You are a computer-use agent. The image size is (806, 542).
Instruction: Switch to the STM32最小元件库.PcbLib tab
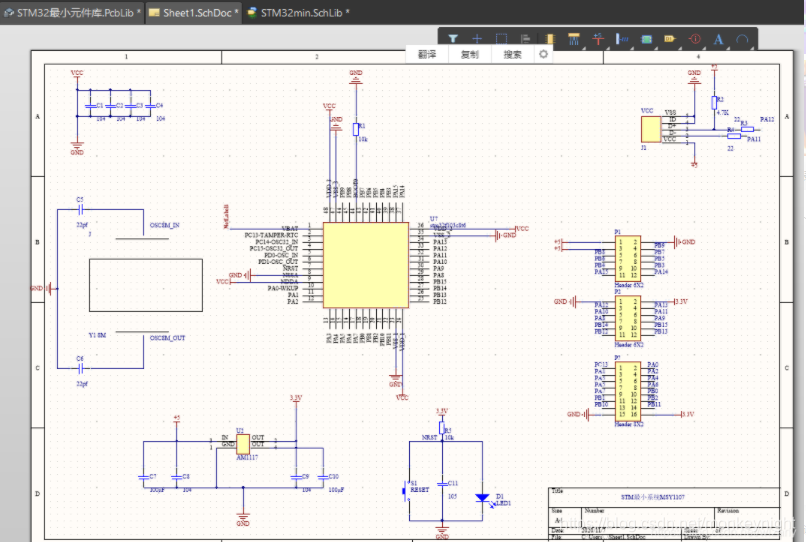[x=72, y=12]
